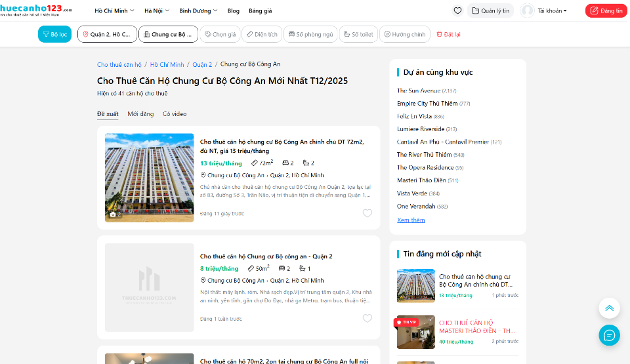Screen dimensions: 630x364
Task: Select the Đề xuất tab
Action: 108,114
